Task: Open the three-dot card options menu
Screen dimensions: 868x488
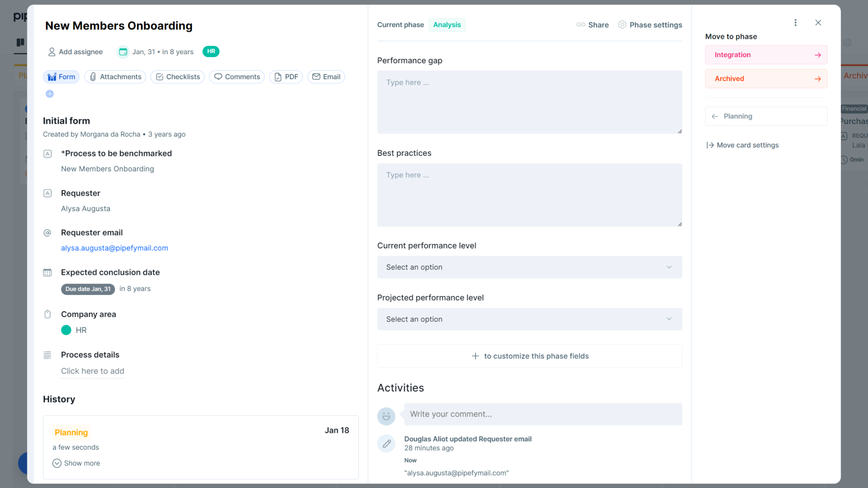Action: coord(796,23)
